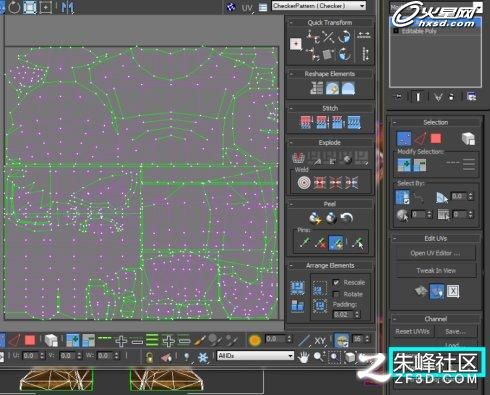Toggle Editable Poly modifier visibility box

coord(396,31)
